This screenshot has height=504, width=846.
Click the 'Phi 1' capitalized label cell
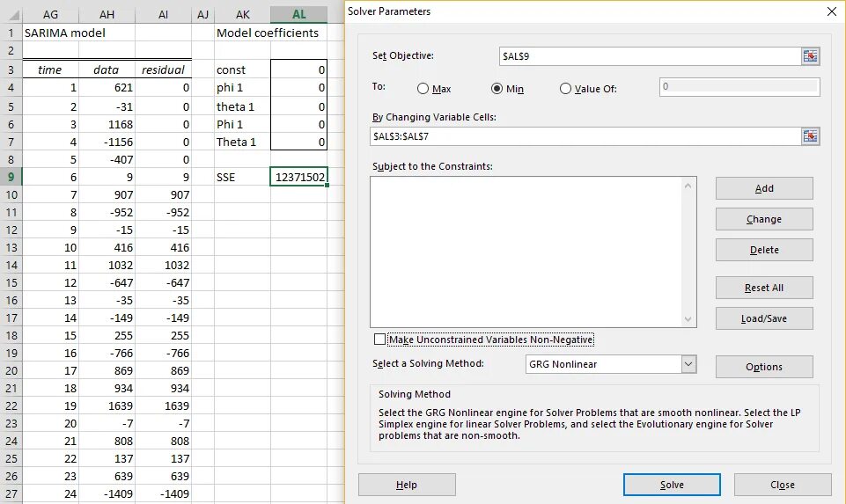tap(243, 124)
